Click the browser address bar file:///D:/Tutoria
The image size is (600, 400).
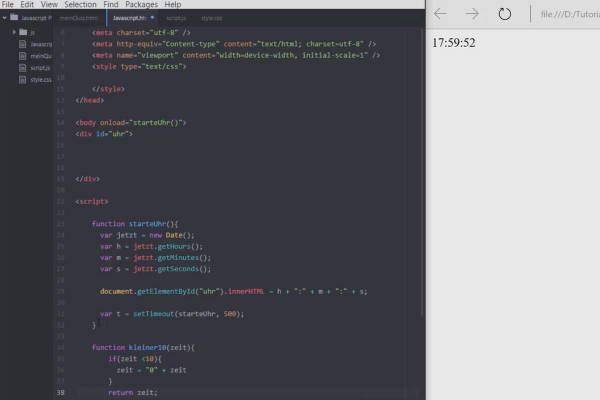click(x=570, y=15)
